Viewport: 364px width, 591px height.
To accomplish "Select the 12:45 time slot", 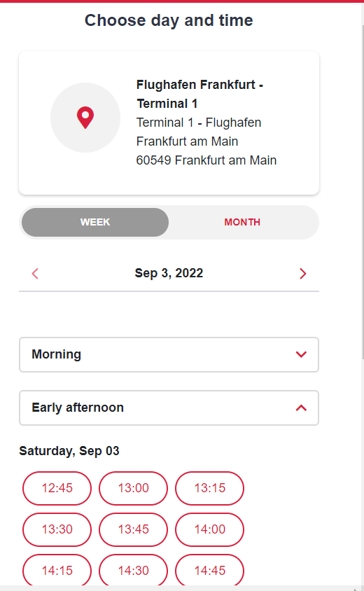I will (x=57, y=488).
